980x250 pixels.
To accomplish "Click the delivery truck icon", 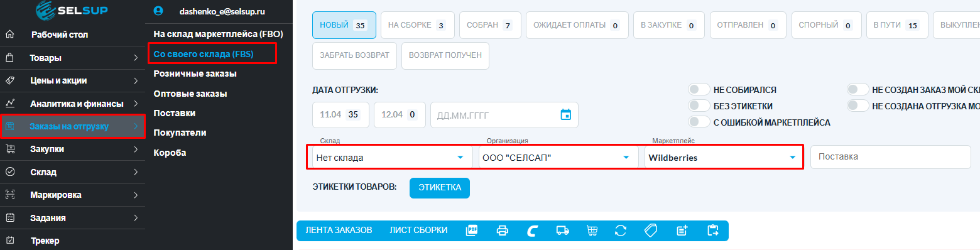I will (x=562, y=231).
